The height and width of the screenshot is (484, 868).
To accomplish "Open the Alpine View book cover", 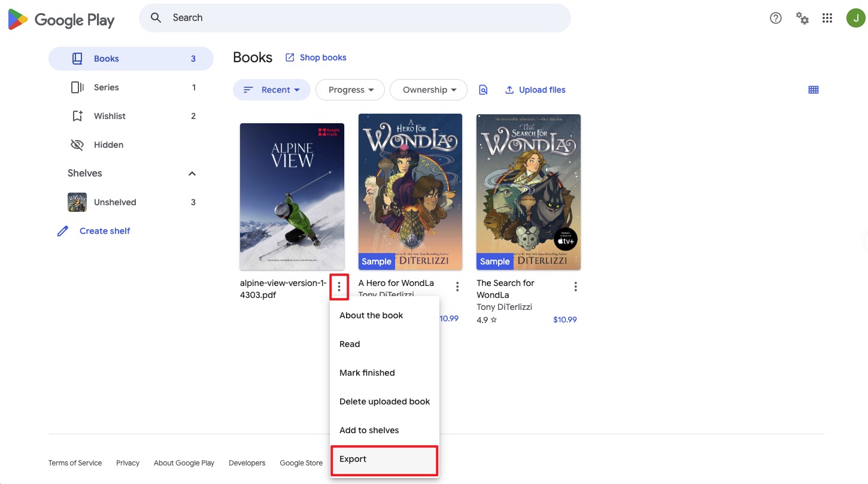I will click(x=292, y=197).
